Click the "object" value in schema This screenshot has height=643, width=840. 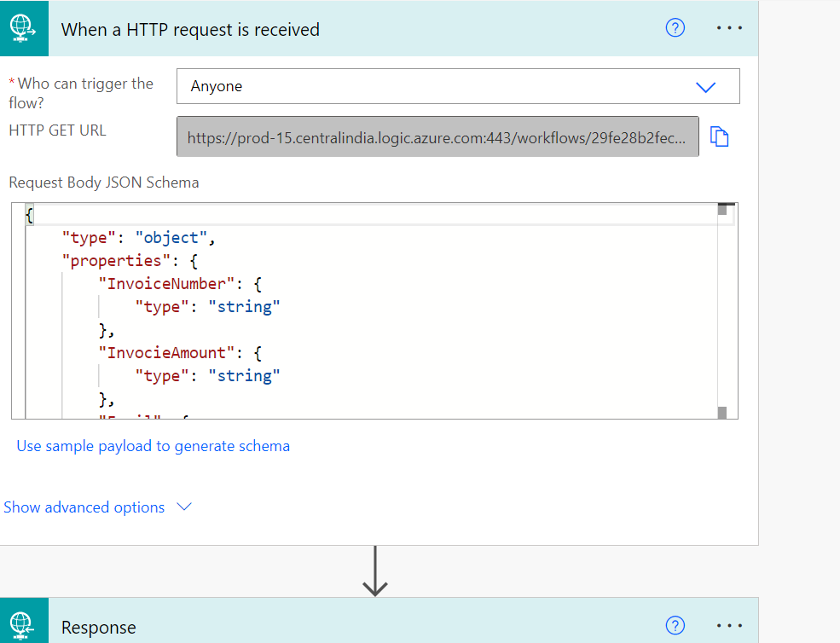coord(171,238)
